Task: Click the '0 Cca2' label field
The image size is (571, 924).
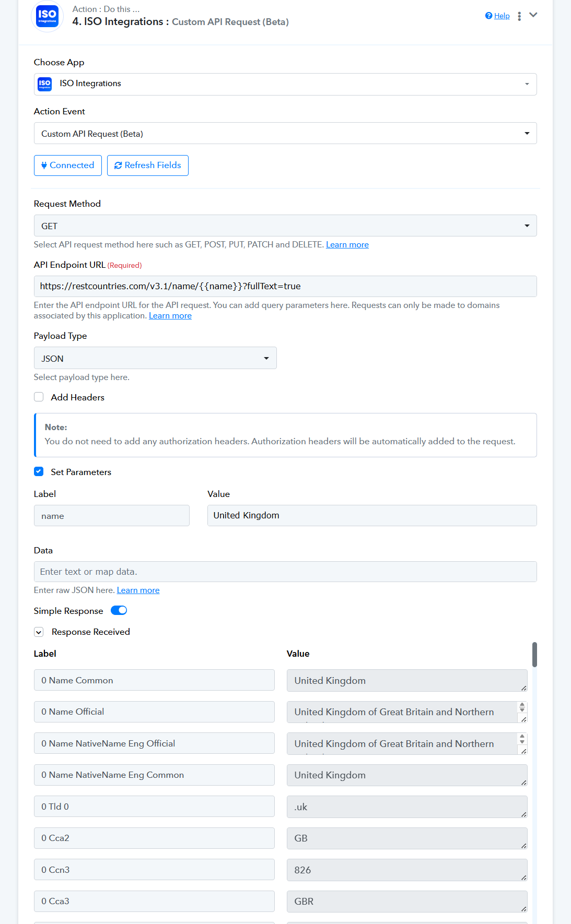Action: click(154, 838)
